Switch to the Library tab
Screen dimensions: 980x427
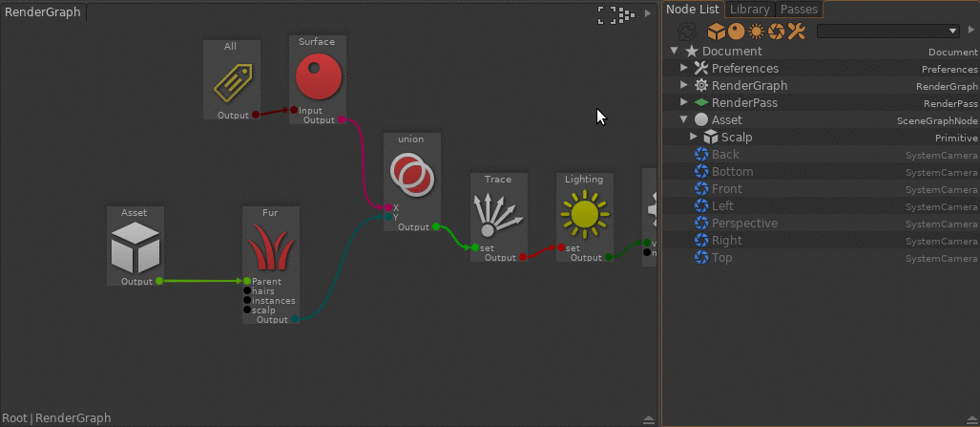(x=749, y=10)
